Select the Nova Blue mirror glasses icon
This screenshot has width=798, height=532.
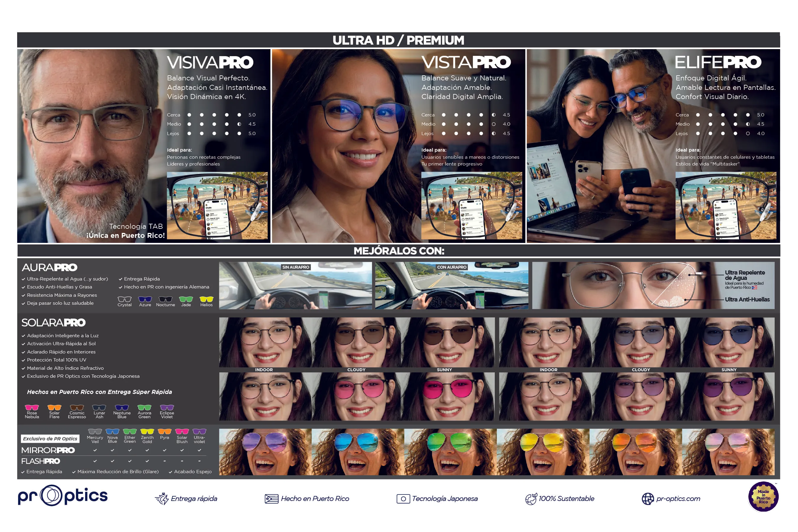[x=112, y=432]
